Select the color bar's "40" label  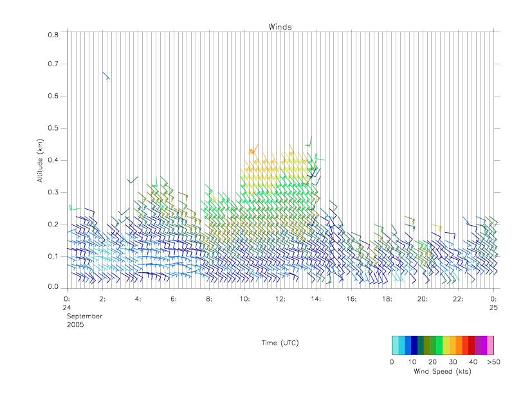[473, 361]
